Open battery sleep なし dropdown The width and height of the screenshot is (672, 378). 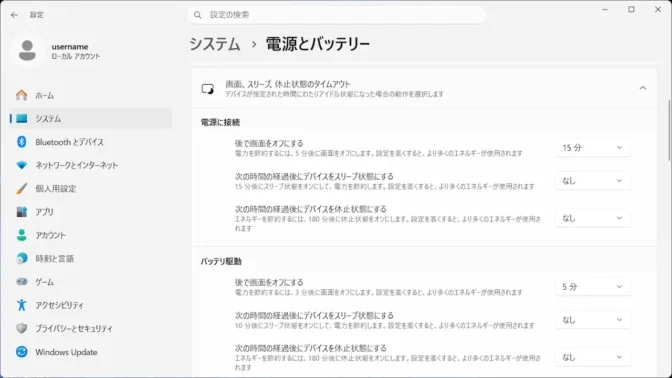click(x=593, y=320)
